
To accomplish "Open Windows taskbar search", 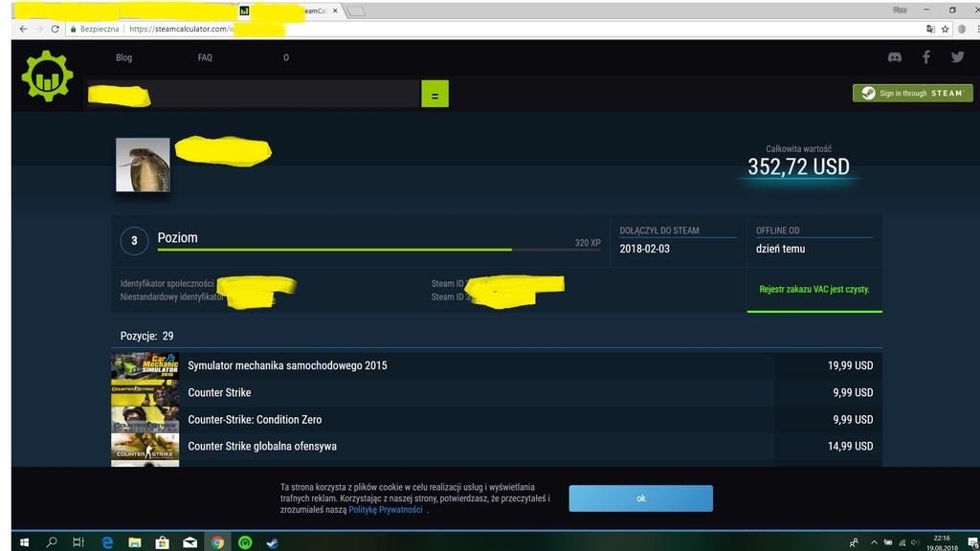I will tap(52, 542).
